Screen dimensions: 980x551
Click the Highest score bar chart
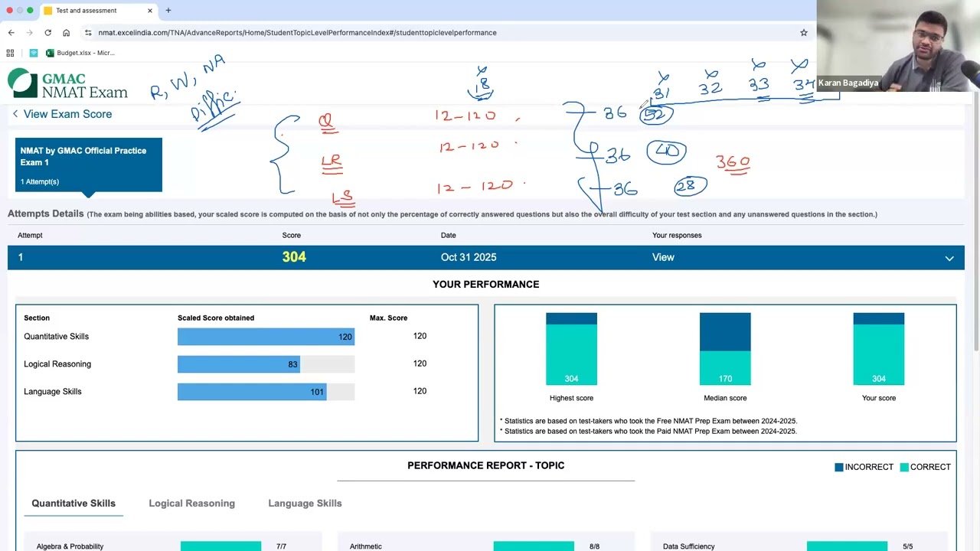coord(571,349)
